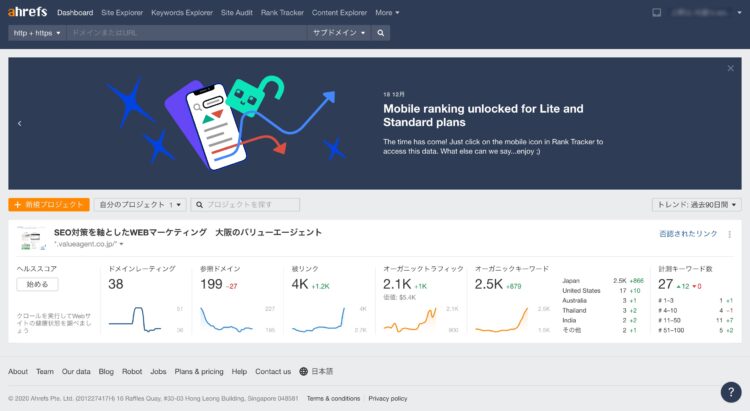Screen dimensions: 750x411
Task: Open the blurred account dropdown at top right
Action: (x=706, y=12)
